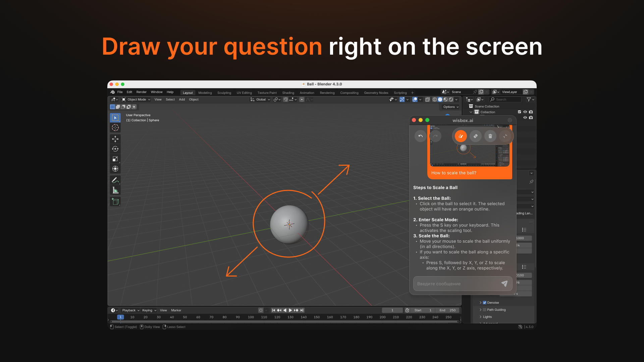
Task: Activate the wisbox.ai drawing pen tool
Action: point(461,136)
